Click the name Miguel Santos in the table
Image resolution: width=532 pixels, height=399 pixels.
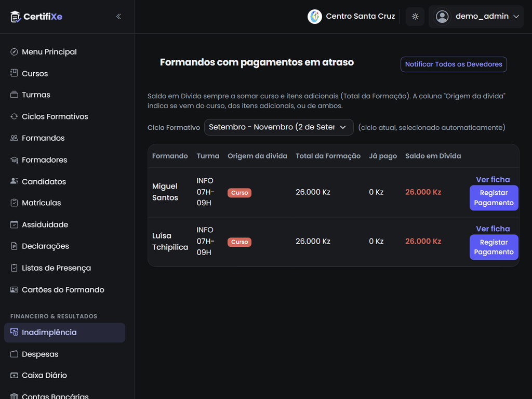tap(165, 192)
